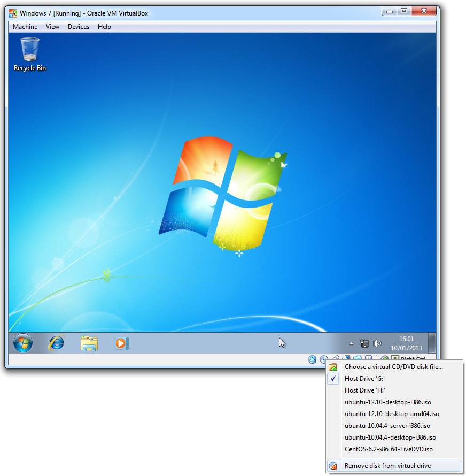
Task: Click the optical CD/DVD drive status icon
Action: (323, 359)
